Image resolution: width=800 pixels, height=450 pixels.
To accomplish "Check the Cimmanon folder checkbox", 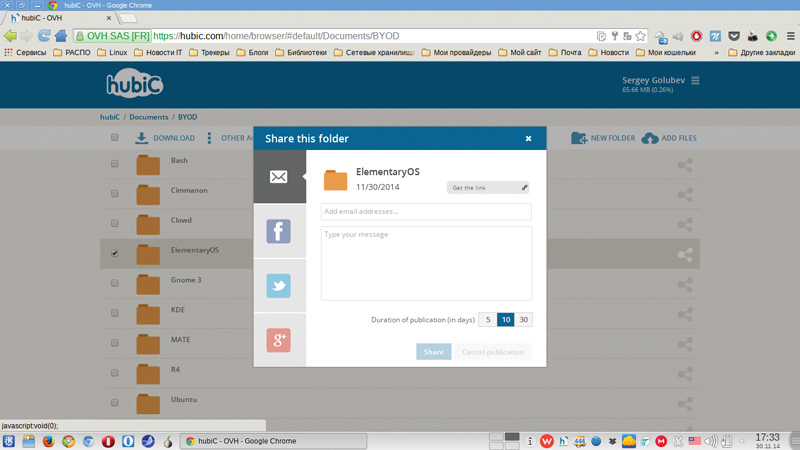I will pyautogui.click(x=114, y=193).
